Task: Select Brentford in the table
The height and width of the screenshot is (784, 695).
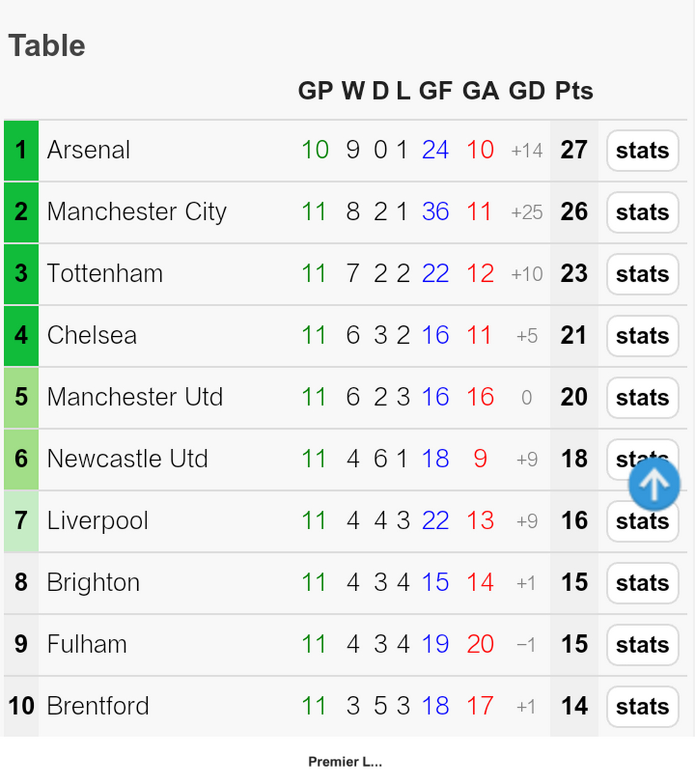Action: pos(98,706)
